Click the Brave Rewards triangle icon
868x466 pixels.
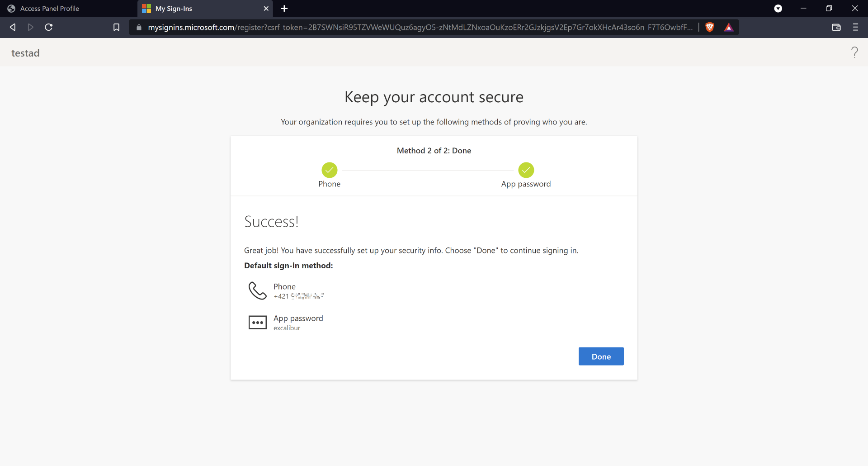coord(729,27)
